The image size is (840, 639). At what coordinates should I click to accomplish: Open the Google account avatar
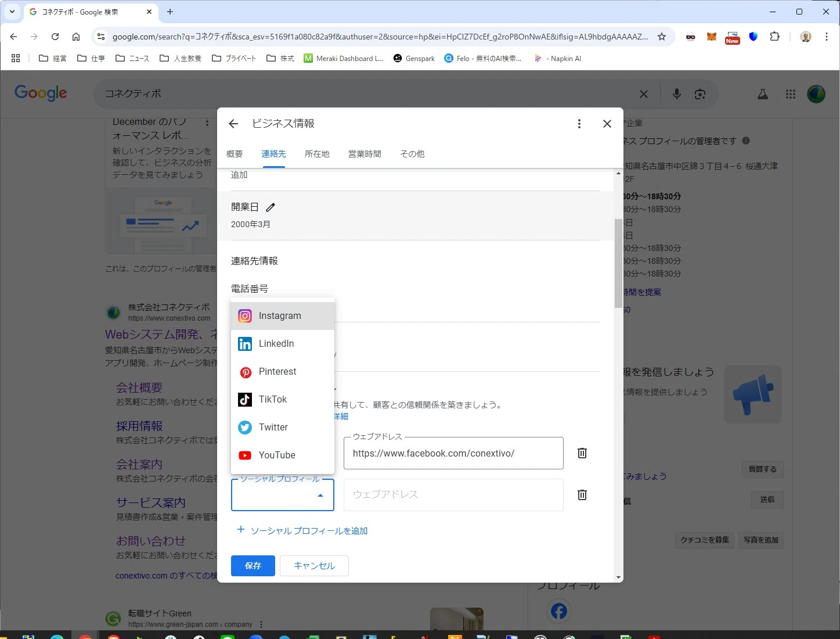tap(816, 94)
